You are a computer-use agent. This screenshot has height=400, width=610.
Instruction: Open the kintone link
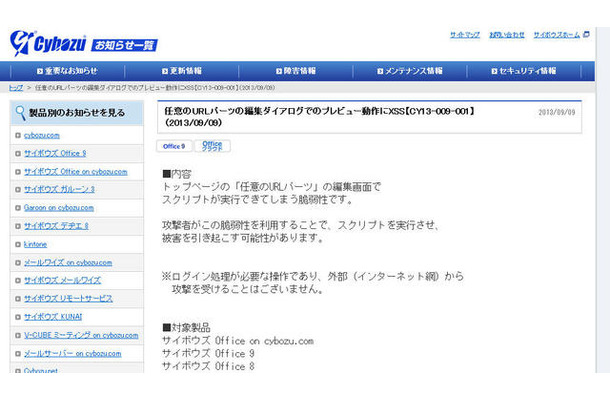[35, 244]
